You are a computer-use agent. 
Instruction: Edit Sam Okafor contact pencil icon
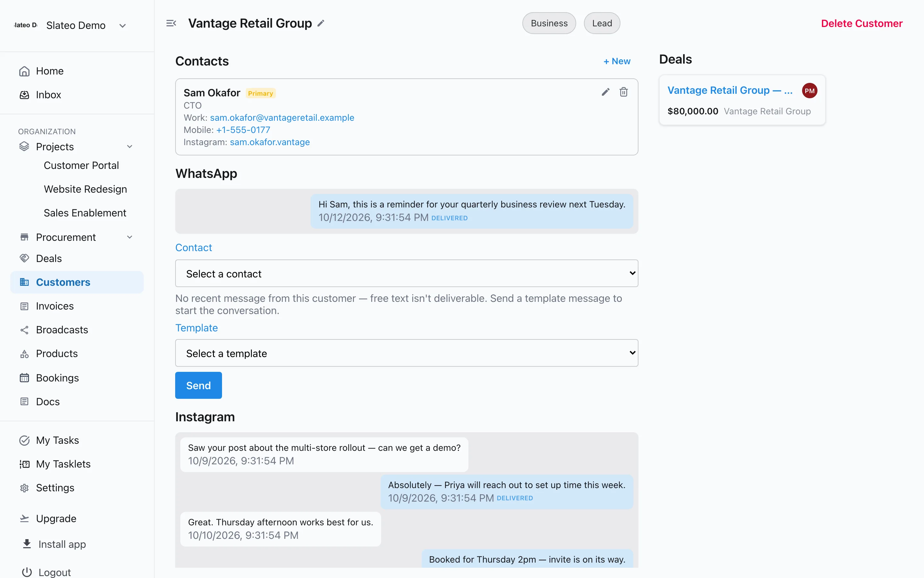pos(605,92)
